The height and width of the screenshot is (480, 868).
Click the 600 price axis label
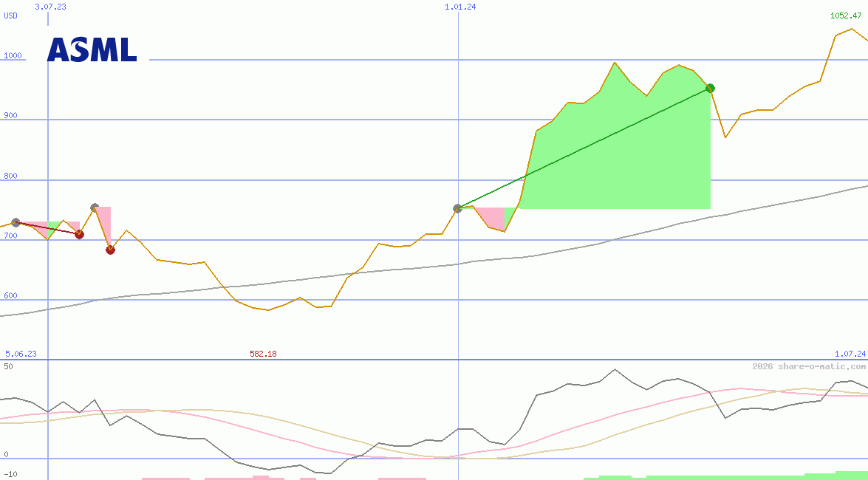point(10,295)
